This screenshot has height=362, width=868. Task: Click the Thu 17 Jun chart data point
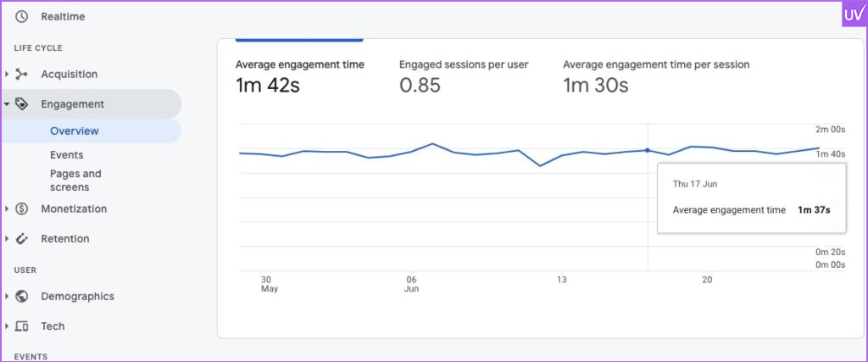(x=648, y=150)
